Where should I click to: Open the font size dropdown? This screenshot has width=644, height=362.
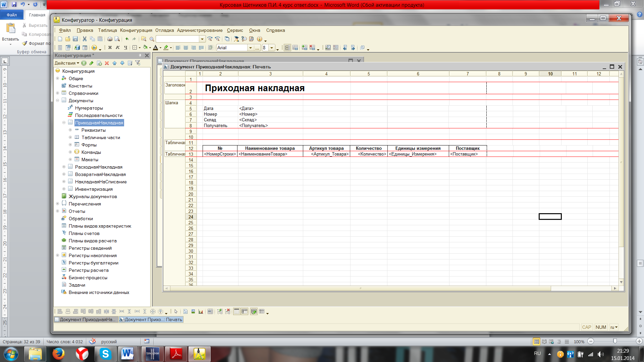click(x=272, y=48)
